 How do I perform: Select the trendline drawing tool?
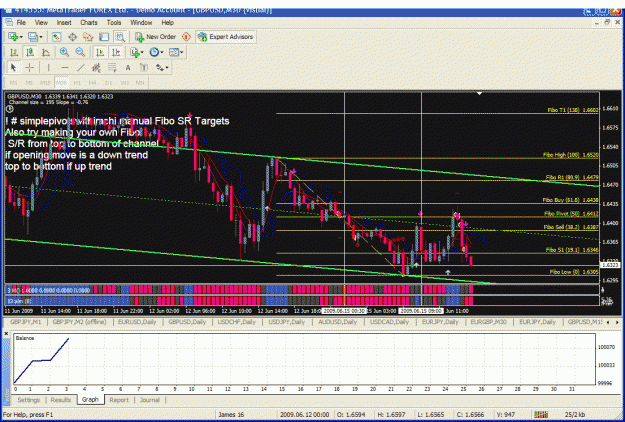(x=81, y=68)
